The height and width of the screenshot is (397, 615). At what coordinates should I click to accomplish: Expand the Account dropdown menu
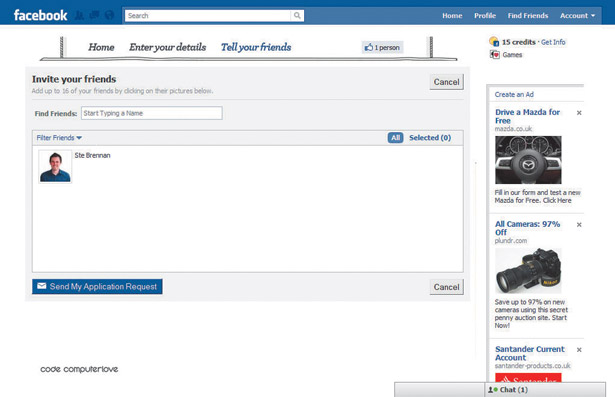[x=577, y=16]
